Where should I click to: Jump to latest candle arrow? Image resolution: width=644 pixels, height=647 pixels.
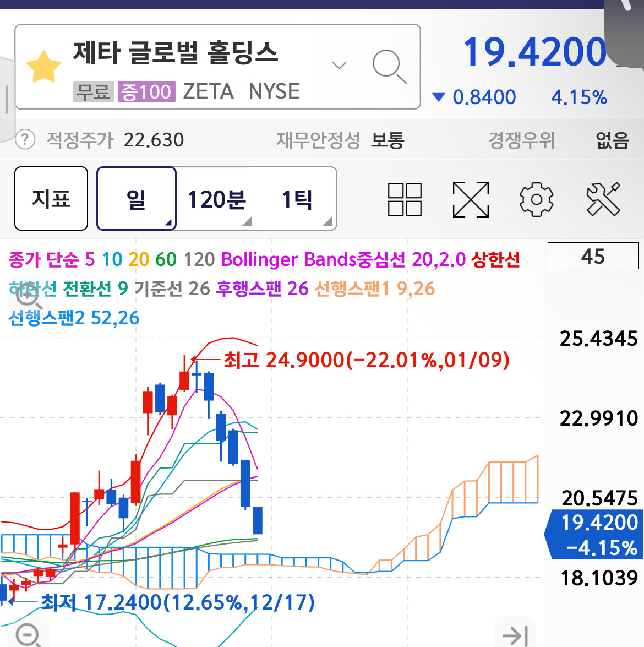515,635
